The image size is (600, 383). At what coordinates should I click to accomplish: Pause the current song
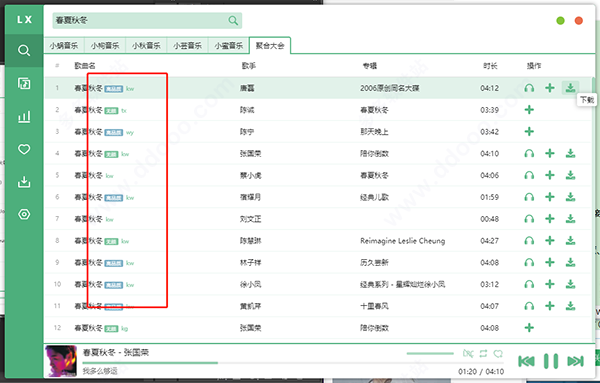pos(551,361)
